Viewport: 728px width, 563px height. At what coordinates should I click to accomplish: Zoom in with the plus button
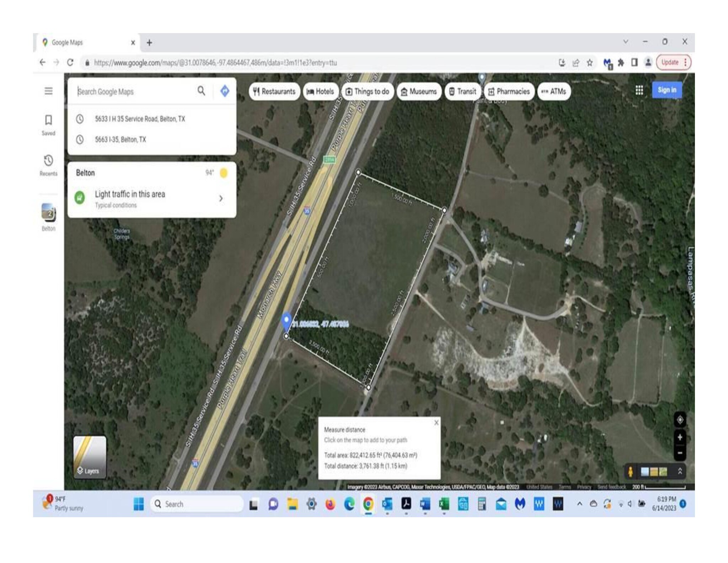(x=680, y=437)
